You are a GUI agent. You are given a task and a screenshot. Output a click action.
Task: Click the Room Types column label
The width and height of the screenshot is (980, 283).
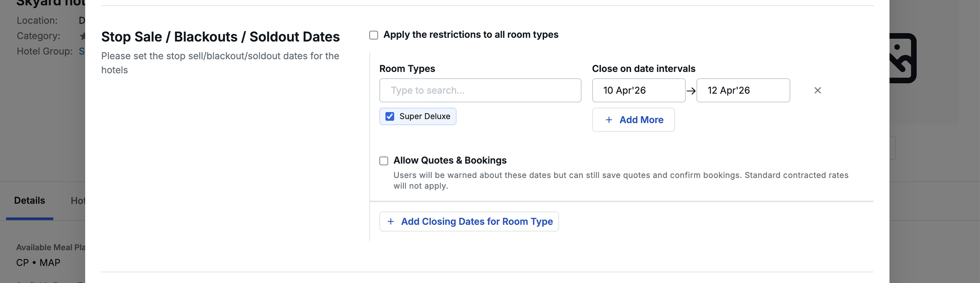coord(407,69)
